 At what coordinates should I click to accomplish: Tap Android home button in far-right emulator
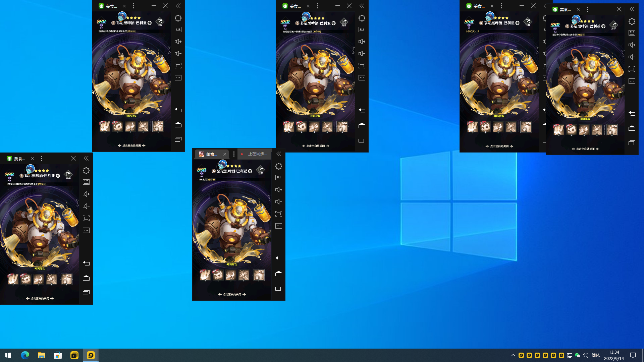tap(632, 128)
